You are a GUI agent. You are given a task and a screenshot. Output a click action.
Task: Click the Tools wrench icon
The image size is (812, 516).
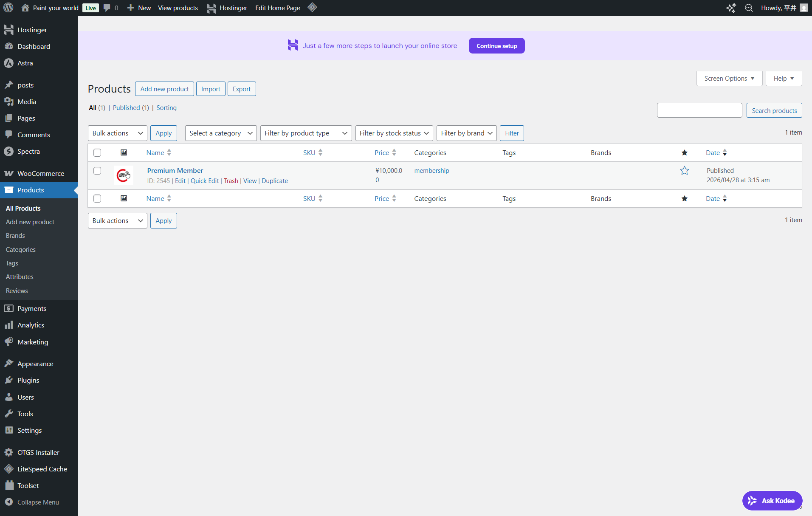8,414
